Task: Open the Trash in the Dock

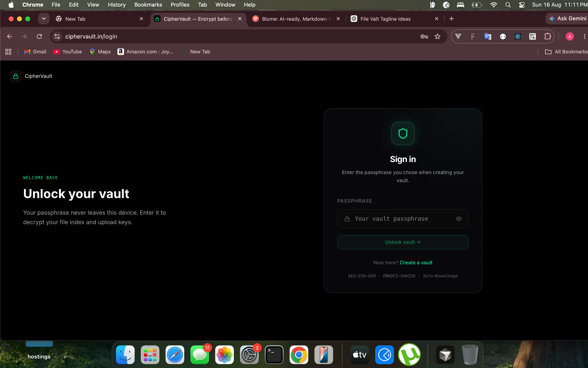Action: coord(470,355)
